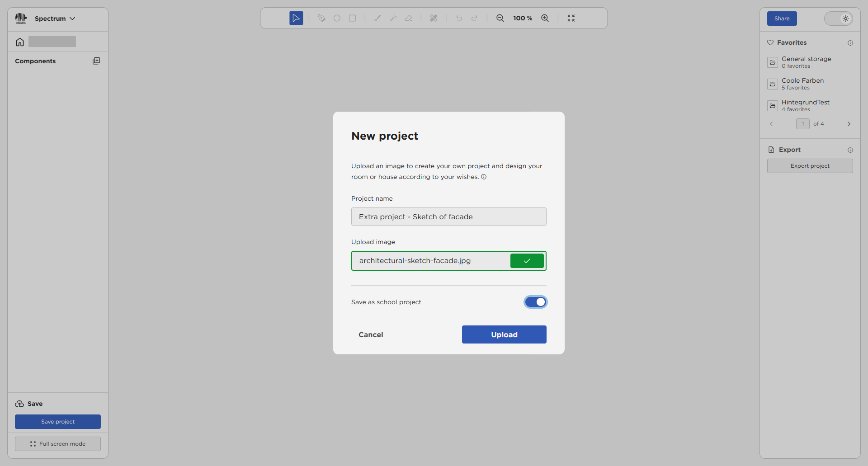Choose the ellipse shape tool
The image size is (868, 466).
click(337, 18)
